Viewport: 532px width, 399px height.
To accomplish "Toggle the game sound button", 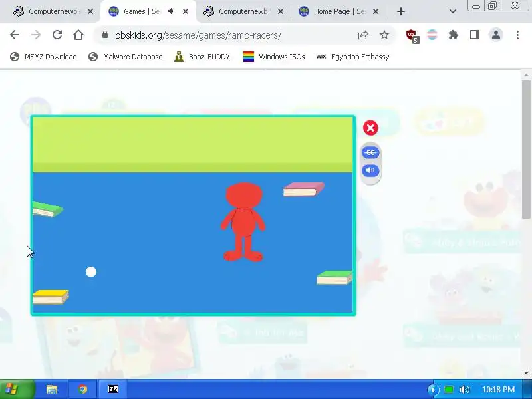I will 370,170.
